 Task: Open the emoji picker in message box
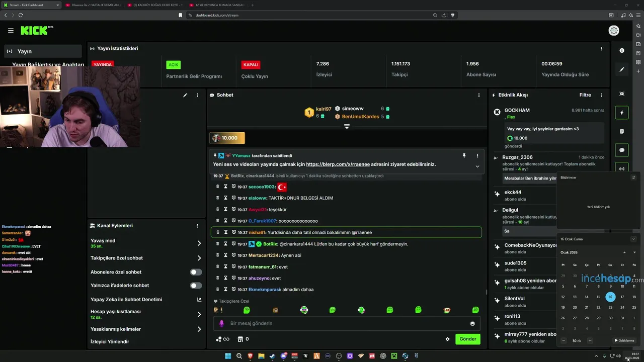point(472,323)
